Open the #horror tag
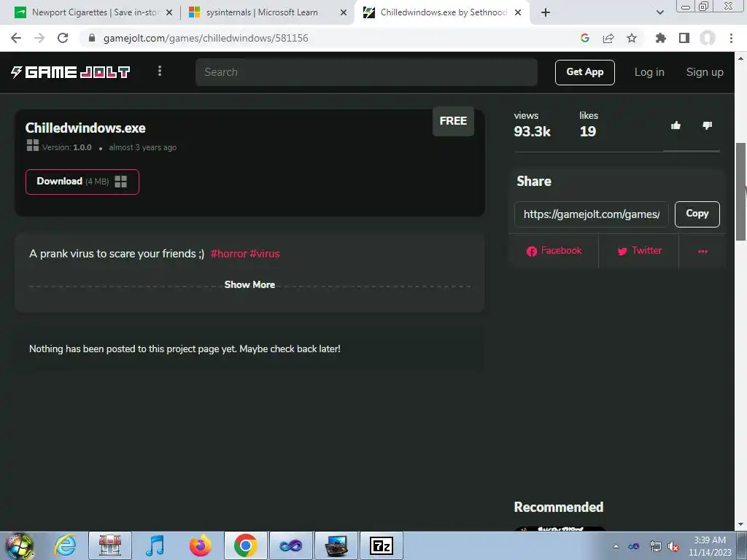This screenshot has width=747, height=560. (228, 254)
